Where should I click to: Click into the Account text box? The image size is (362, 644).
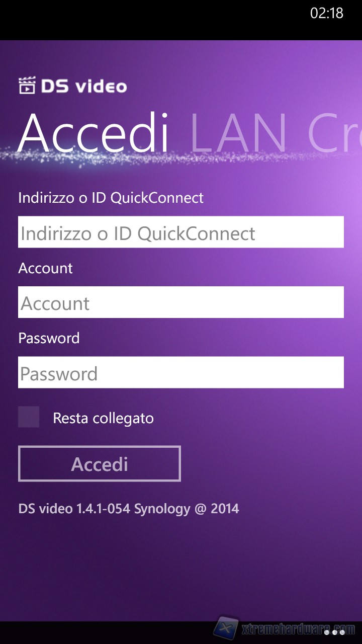(181, 302)
